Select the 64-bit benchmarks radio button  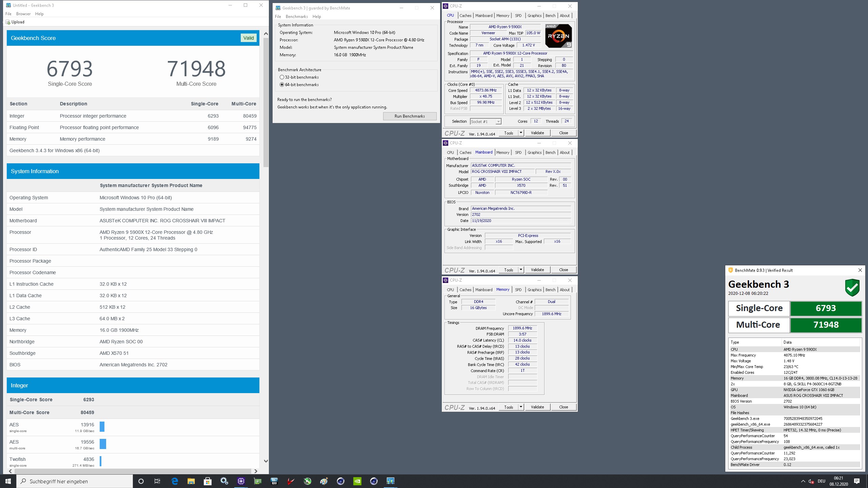(x=282, y=85)
